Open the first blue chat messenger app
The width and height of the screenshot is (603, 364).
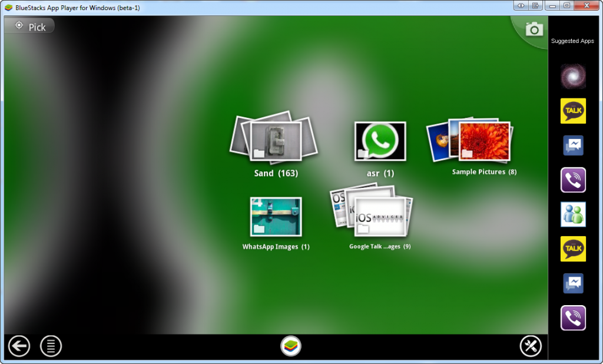coord(573,145)
